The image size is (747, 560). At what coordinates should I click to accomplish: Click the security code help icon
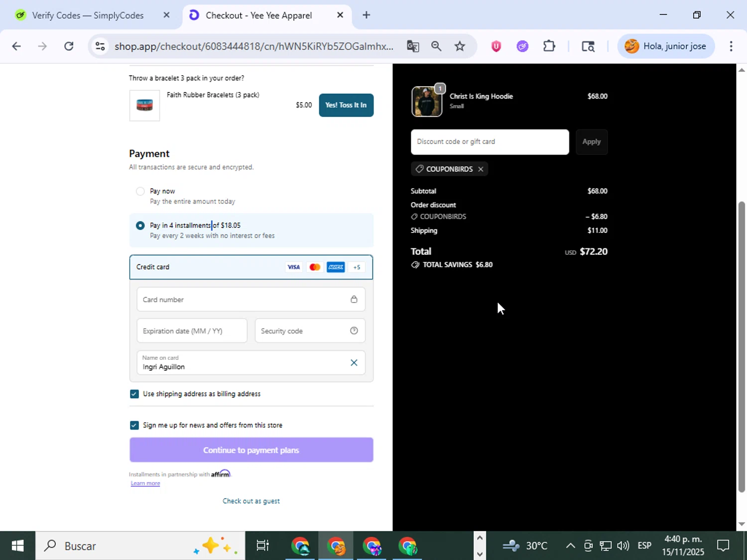pyautogui.click(x=354, y=331)
